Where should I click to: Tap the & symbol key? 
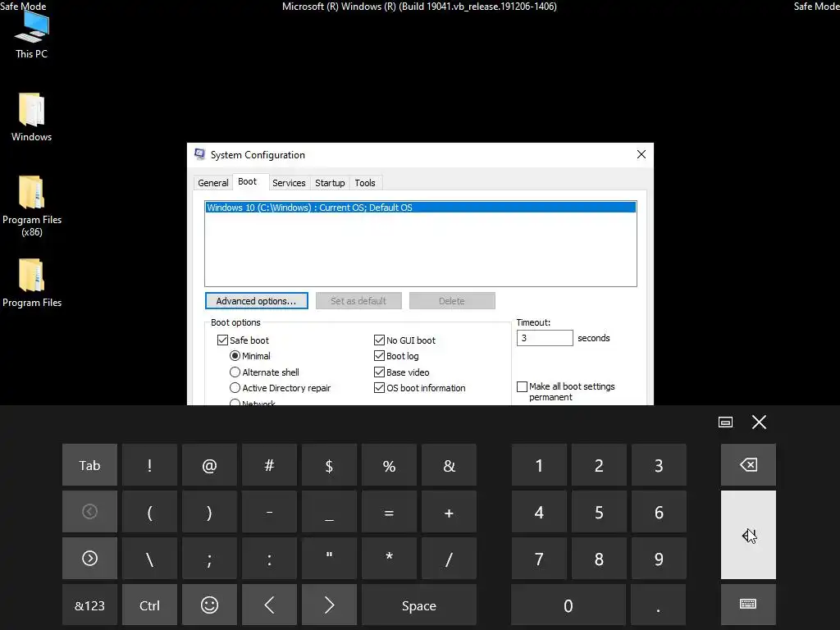point(449,465)
